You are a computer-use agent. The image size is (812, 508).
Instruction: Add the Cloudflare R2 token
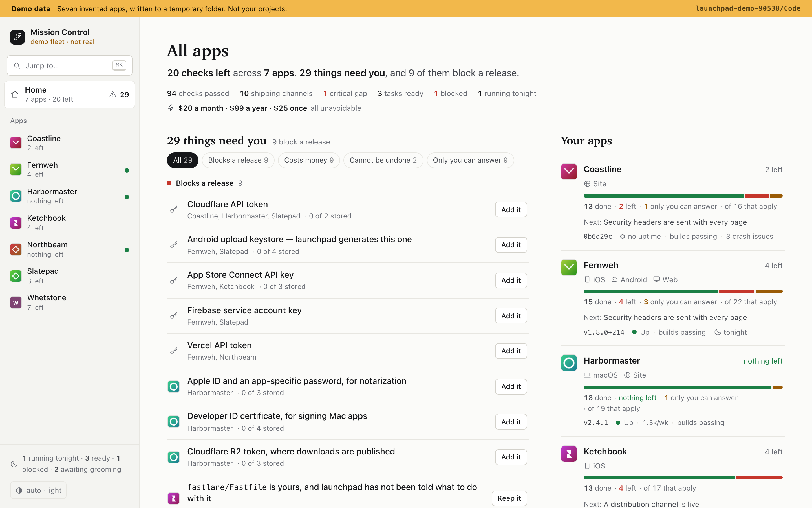(x=511, y=457)
